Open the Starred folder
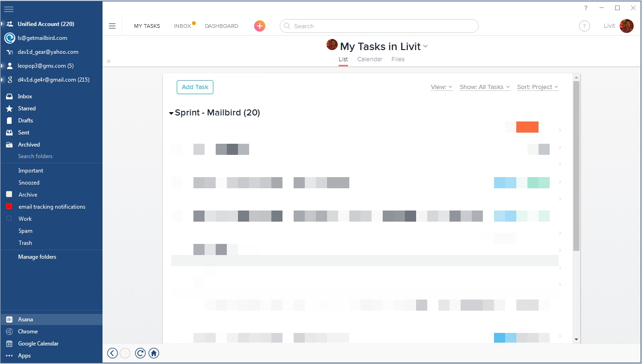This screenshot has height=364, width=642. pyautogui.click(x=27, y=109)
